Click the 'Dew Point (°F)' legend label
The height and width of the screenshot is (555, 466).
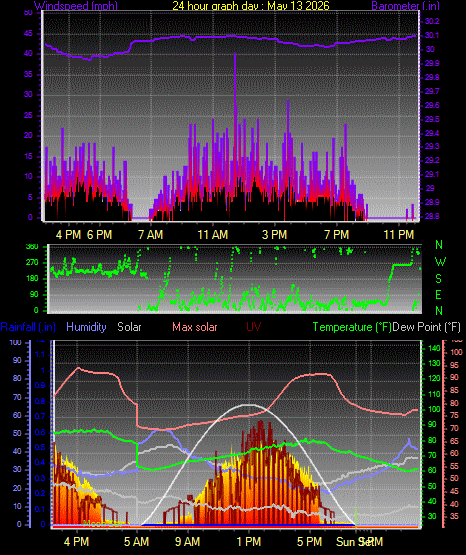[x=427, y=327]
